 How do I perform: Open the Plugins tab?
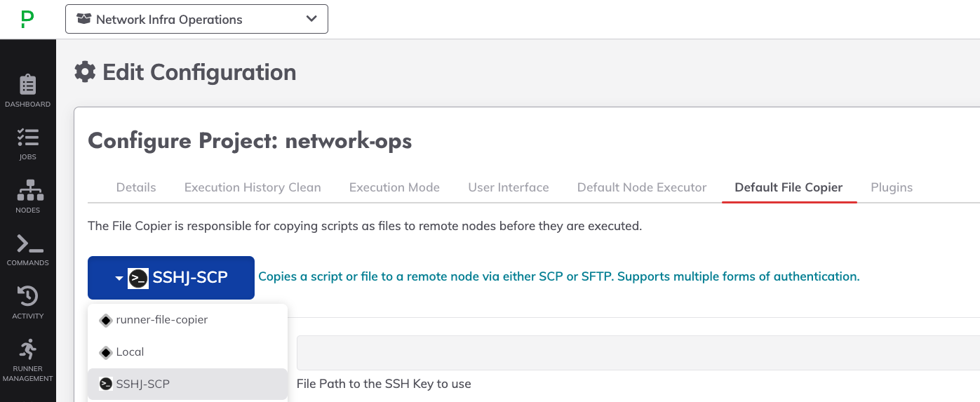(x=892, y=187)
